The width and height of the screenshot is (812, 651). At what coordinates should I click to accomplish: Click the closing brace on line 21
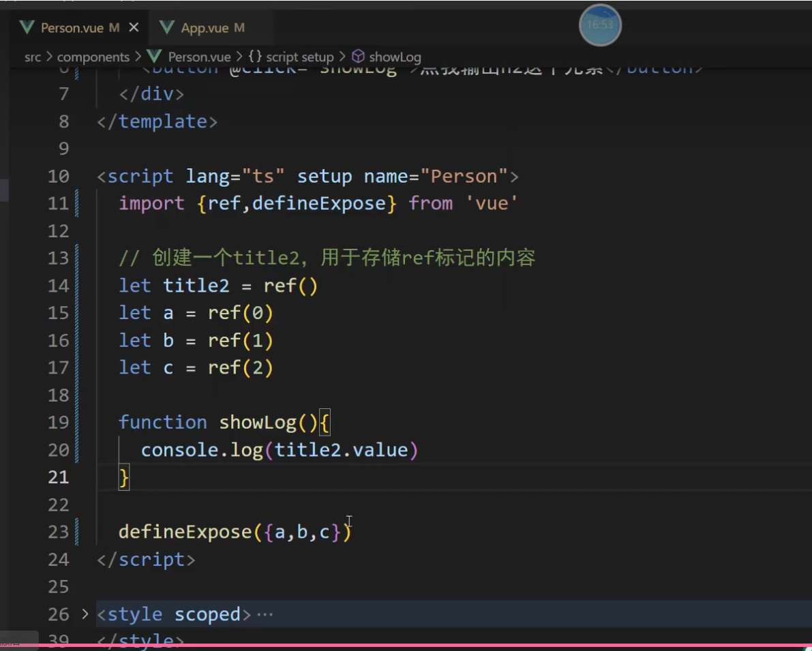124,477
